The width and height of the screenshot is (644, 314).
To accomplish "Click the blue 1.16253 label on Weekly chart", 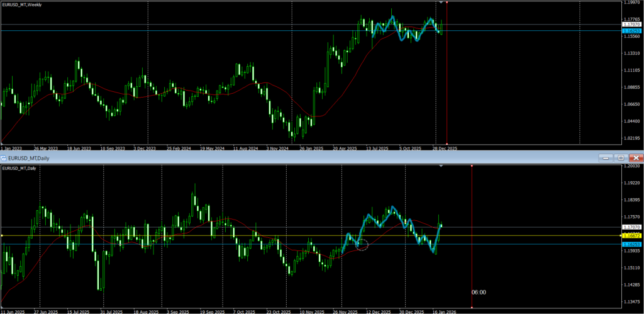I will [x=631, y=30].
